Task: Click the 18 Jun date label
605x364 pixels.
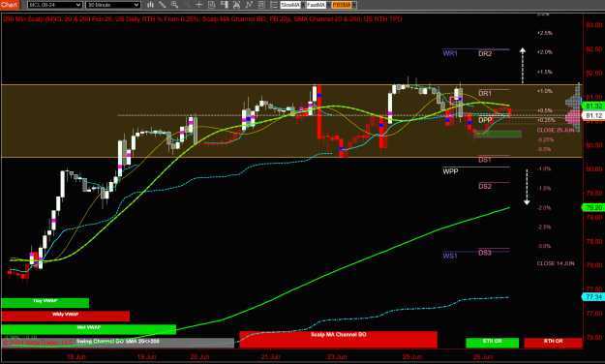Action: click(76, 356)
